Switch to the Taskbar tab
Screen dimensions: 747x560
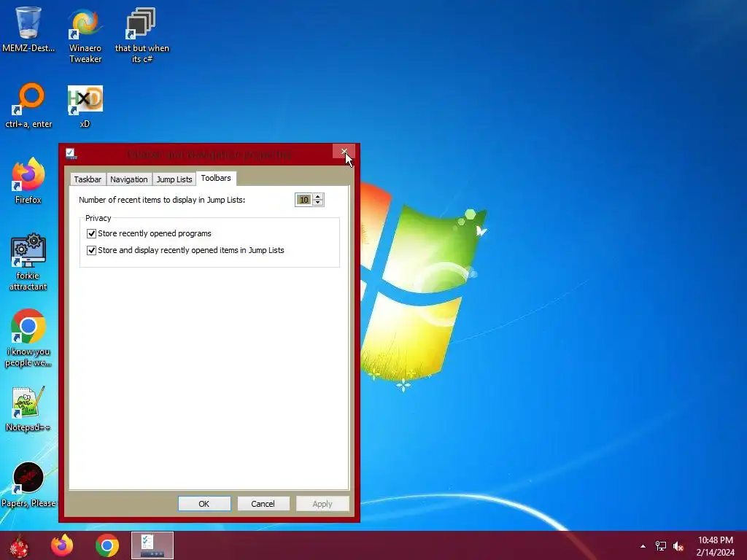click(88, 179)
